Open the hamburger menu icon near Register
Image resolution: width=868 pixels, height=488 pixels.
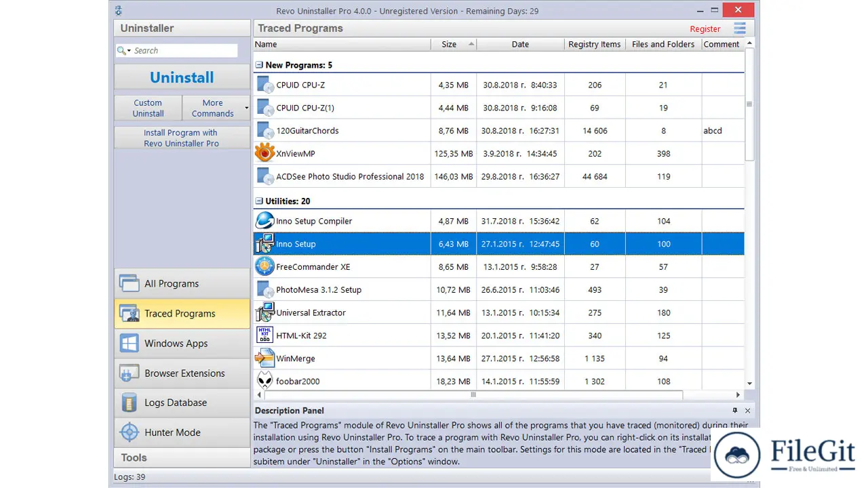pos(740,28)
